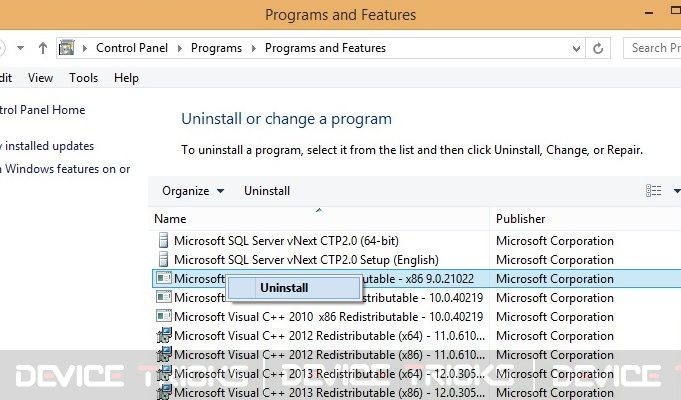Click Uninstall button in the toolbar

pyautogui.click(x=267, y=191)
